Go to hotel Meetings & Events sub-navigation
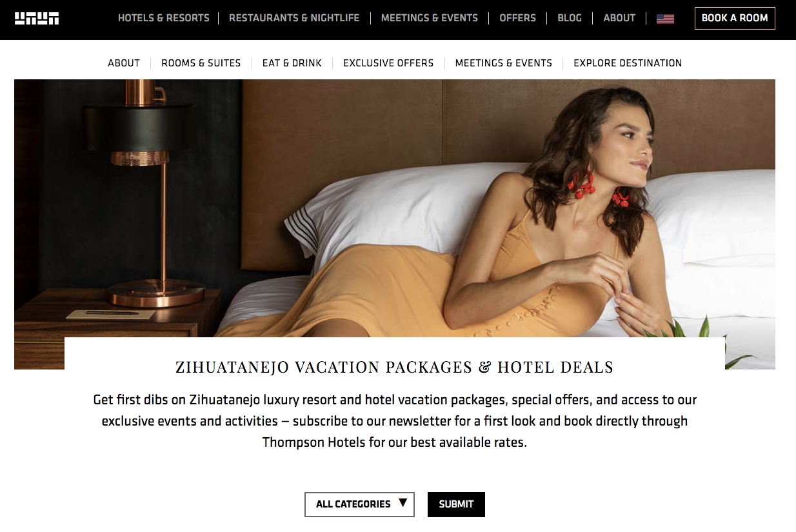Screen dimensions: 796x532 [x=504, y=63]
